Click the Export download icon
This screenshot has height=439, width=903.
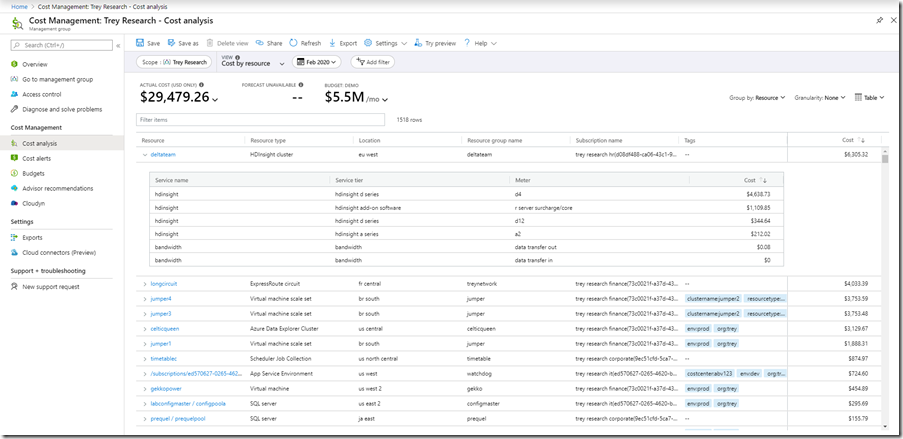coord(332,43)
